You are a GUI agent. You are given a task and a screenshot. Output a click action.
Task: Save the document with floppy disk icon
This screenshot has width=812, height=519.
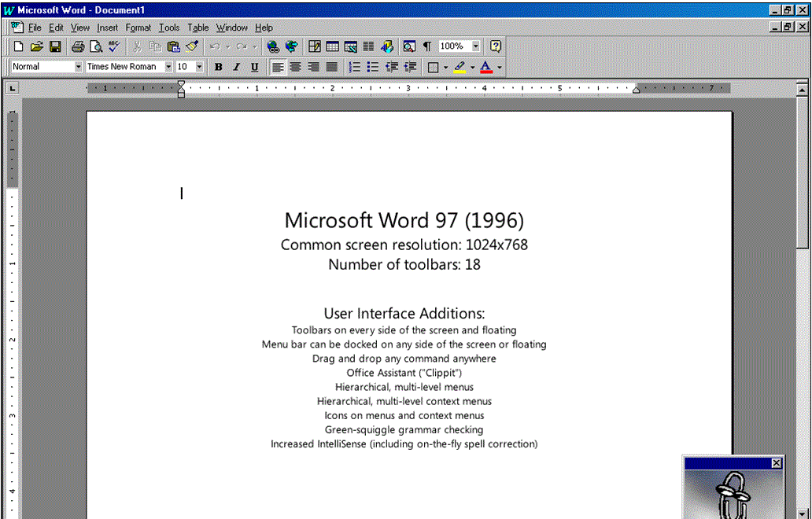55,46
